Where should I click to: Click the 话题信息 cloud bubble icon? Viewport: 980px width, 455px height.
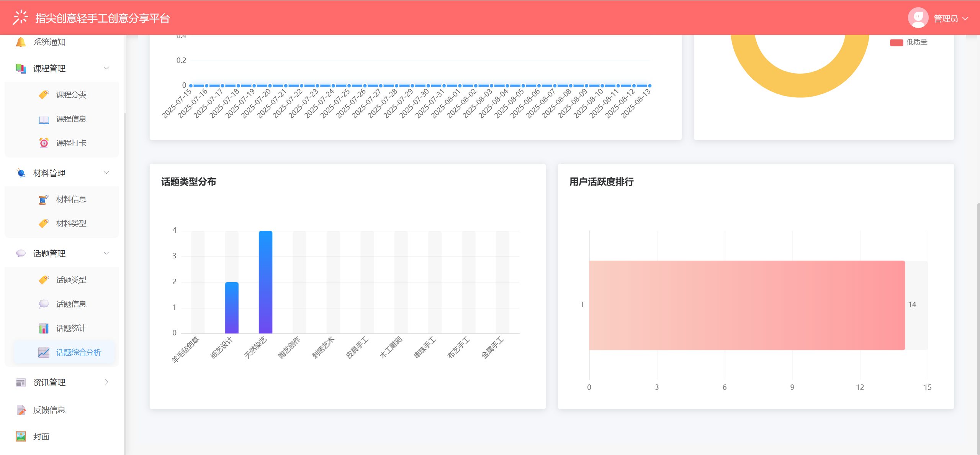tap(44, 304)
